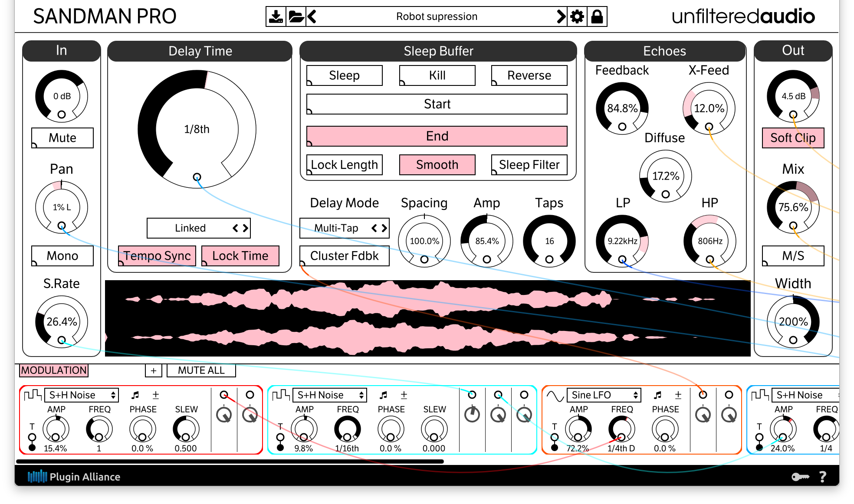This screenshot has height=504, width=854.
Task: Click the Plugin Alliance logo
Action: 74,477
